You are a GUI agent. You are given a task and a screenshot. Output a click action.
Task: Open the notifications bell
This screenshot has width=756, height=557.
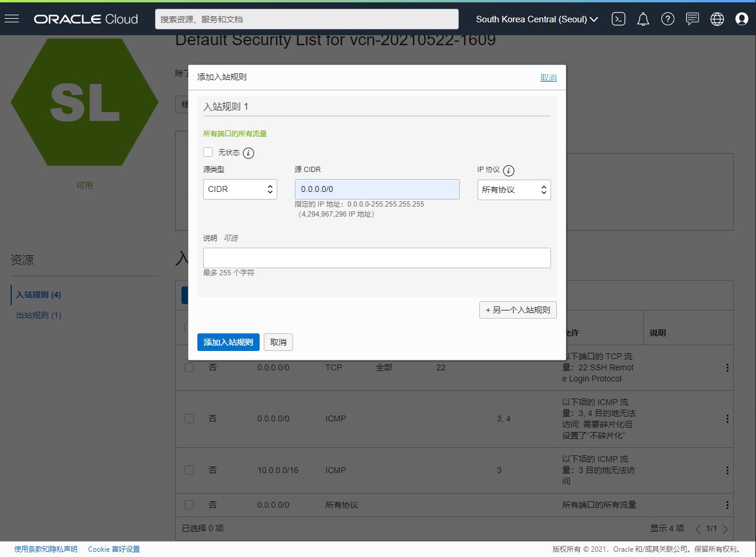(643, 19)
